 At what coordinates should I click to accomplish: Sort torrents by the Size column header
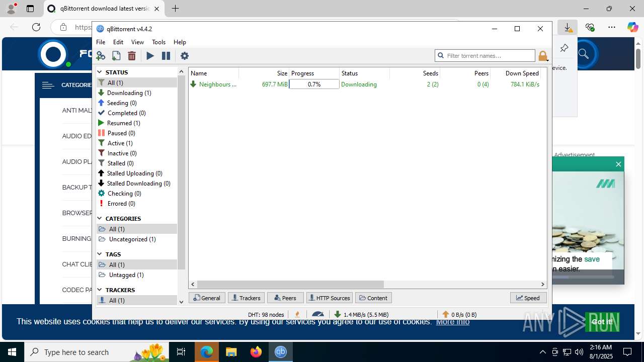coord(264,73)
